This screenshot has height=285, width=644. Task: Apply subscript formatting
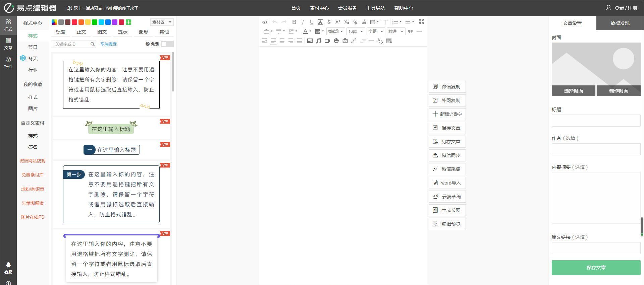point(346,22)
